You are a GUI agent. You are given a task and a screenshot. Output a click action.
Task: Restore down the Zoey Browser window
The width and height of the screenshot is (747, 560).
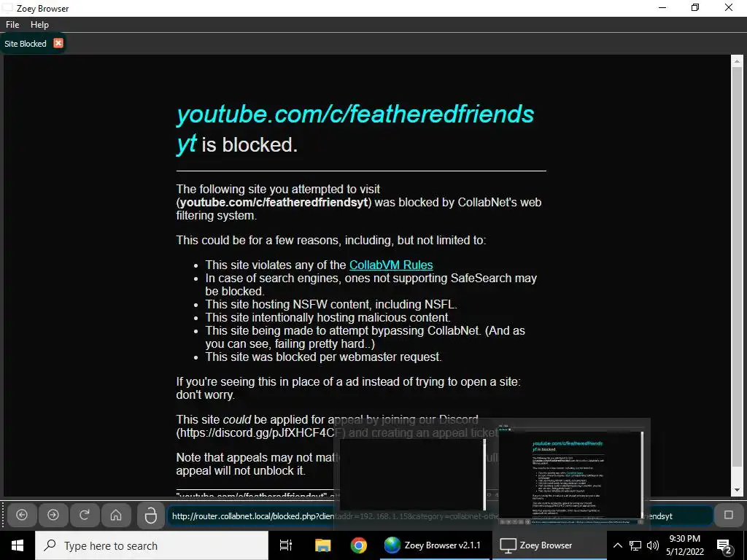click(695, 7)
